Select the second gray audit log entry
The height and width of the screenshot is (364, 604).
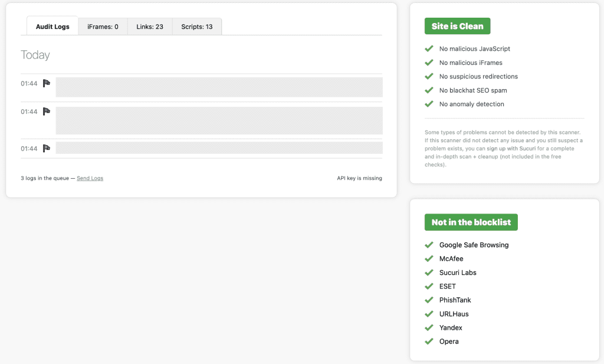point(219,120)
